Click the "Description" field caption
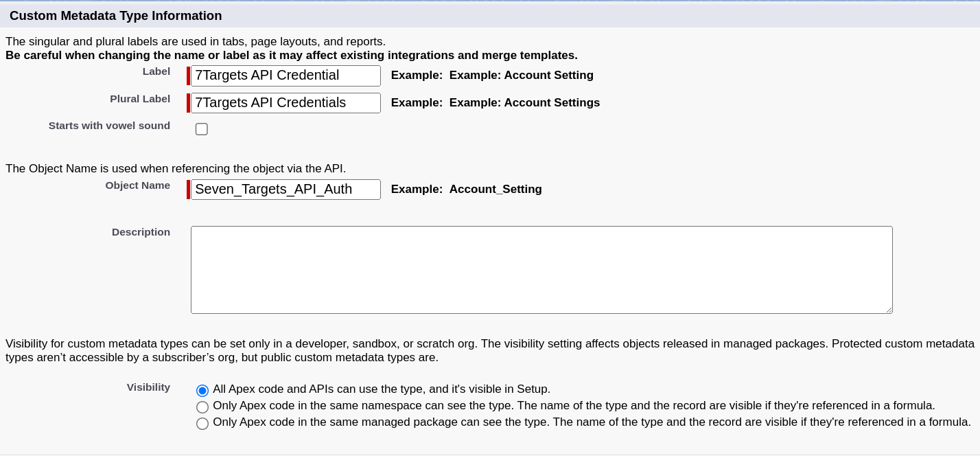This screenshot has height=456, width=980. 141,232
